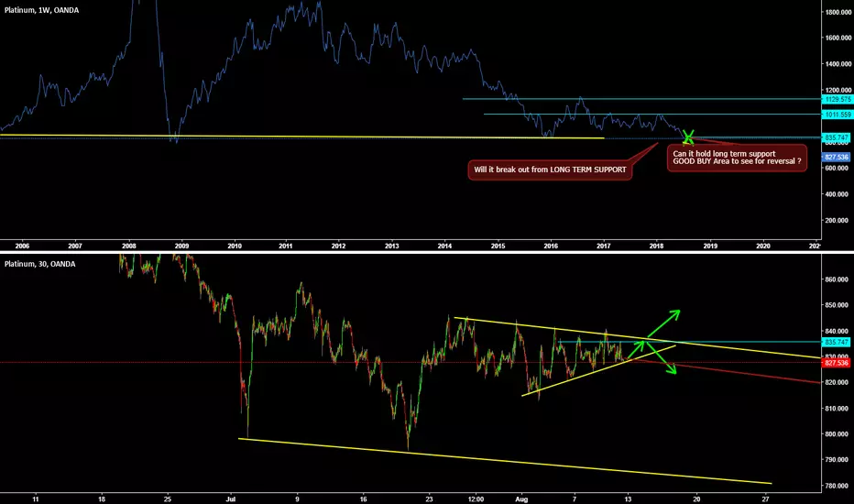Click the 820.000 price axis value
854x504 pixels.
[x=838, y=382]
